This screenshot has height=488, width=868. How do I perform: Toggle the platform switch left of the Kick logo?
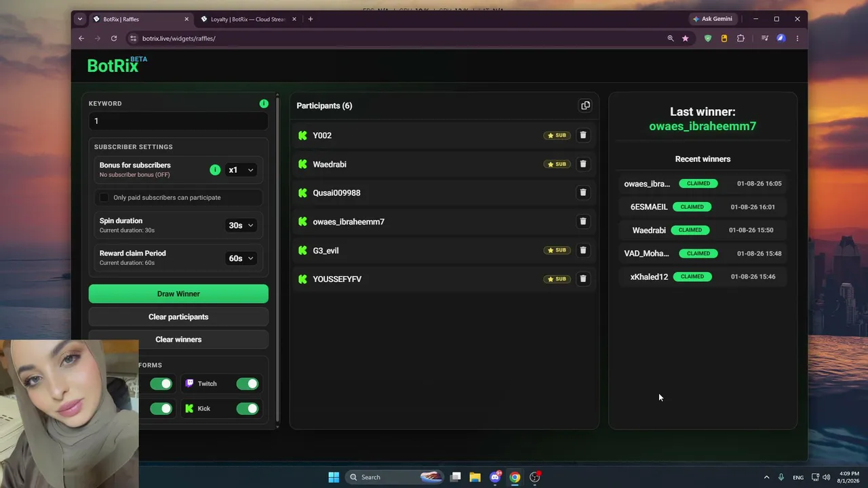click(161, 409)
